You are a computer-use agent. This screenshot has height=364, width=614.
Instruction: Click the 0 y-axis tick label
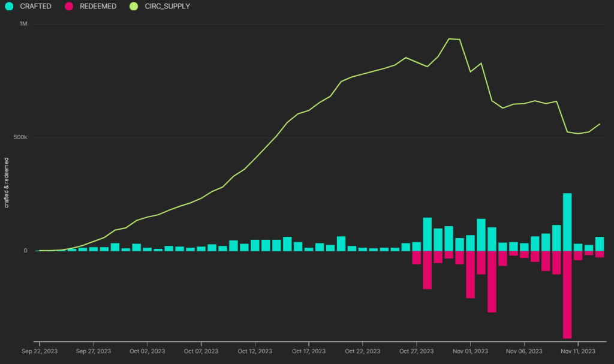pos(25,251)
